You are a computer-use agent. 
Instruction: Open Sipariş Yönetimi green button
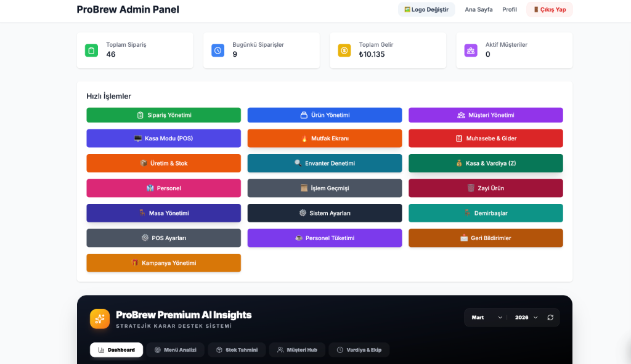click(163, 115)
